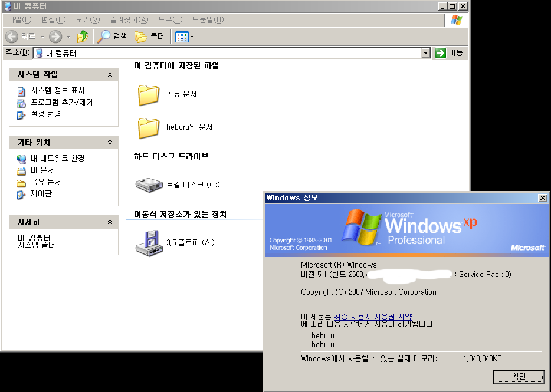Click the 시스템 정보 표시 checklist icon

point(21,92)
